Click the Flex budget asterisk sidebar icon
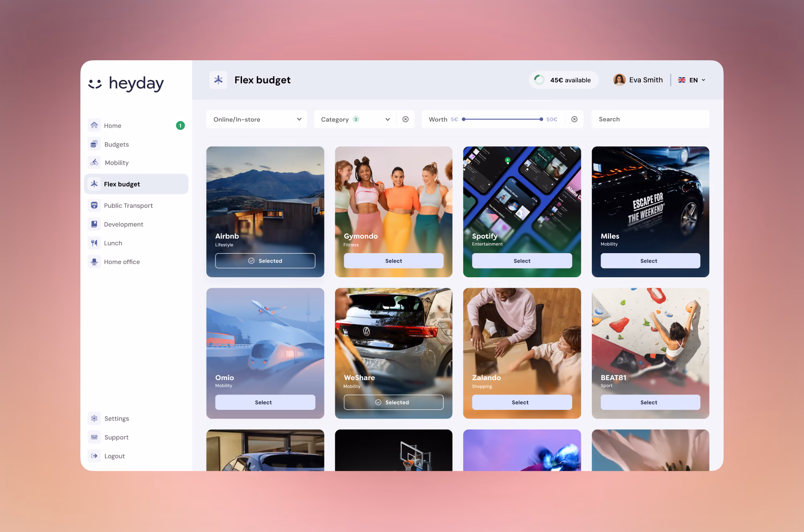 coord(94,184)
